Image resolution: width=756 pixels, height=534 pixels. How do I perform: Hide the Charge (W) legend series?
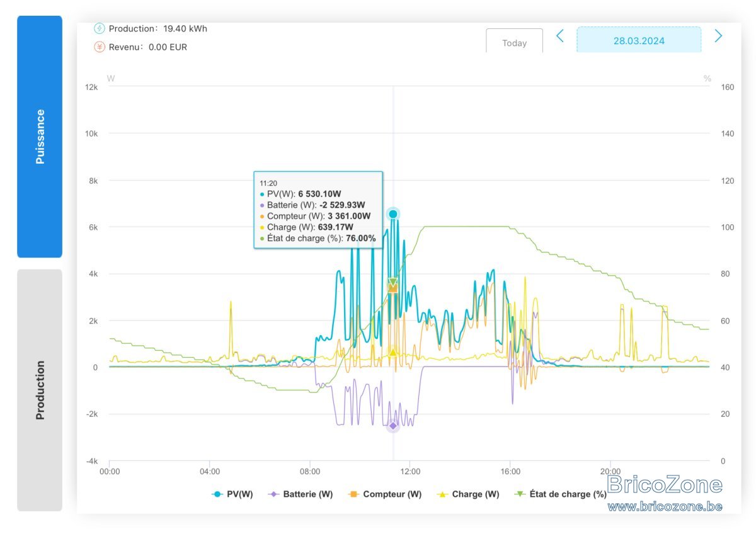[467, 494]
